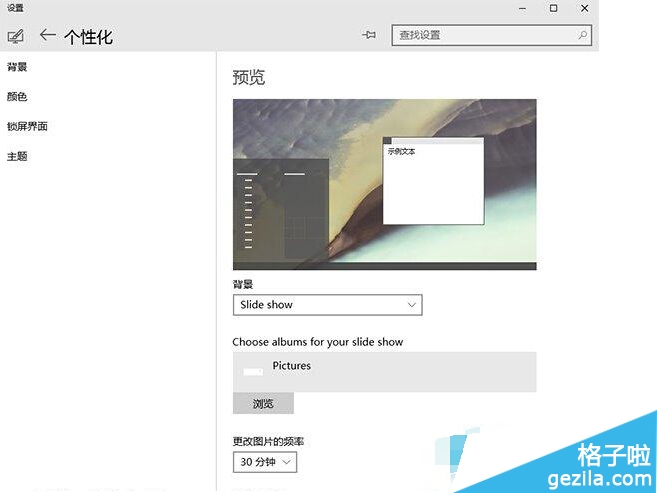The height and width of the screenshot is (493, 657).
Task: Open the 主题 section in sidebar
Action: (x=17, y=157)
